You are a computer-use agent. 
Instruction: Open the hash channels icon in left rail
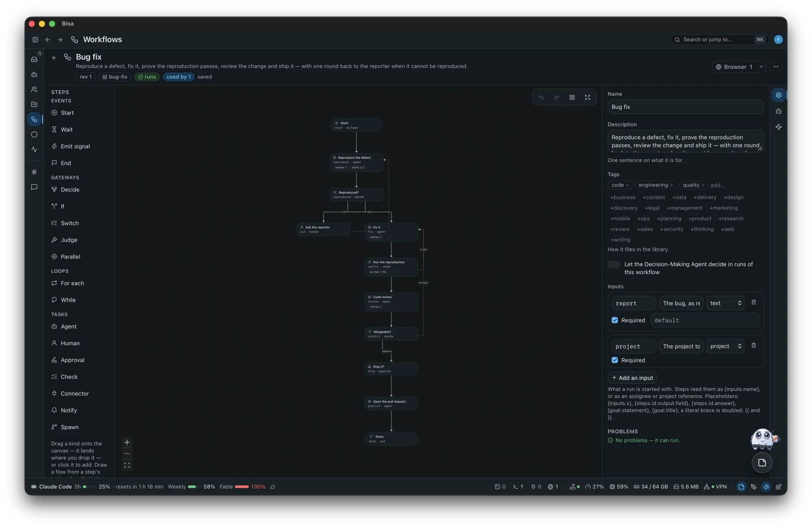pyautogui.click(x=35, y=172)
